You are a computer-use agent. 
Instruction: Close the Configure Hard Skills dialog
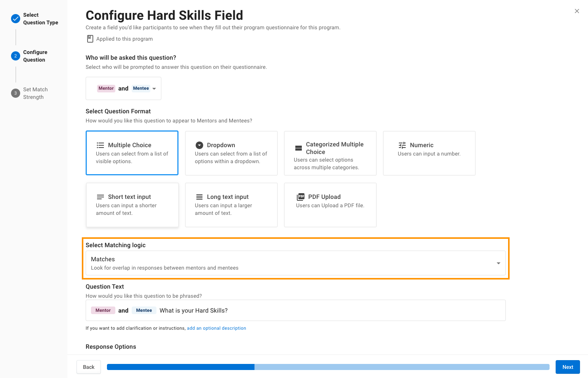point(577,11)
